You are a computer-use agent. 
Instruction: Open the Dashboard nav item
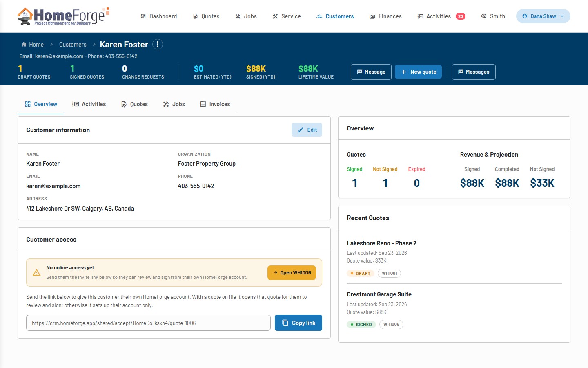[159, 16]
